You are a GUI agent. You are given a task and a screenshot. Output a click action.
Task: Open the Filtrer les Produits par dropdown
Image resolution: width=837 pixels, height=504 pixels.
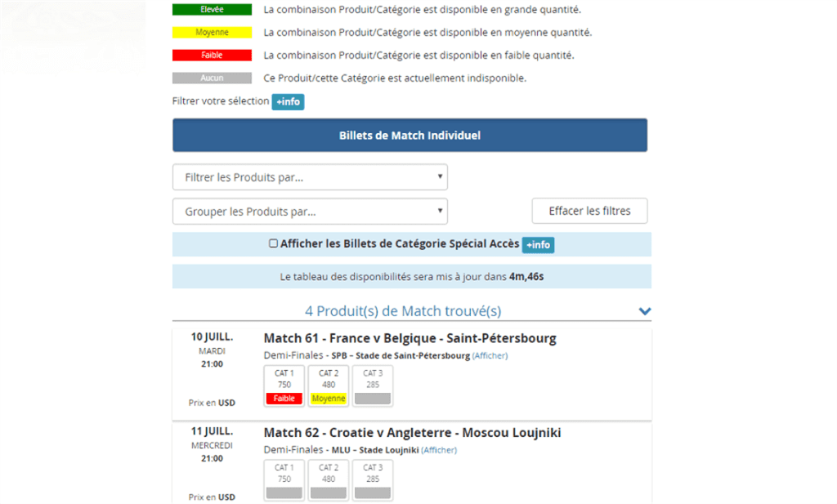pyautogui.click(x=310, y=177)
